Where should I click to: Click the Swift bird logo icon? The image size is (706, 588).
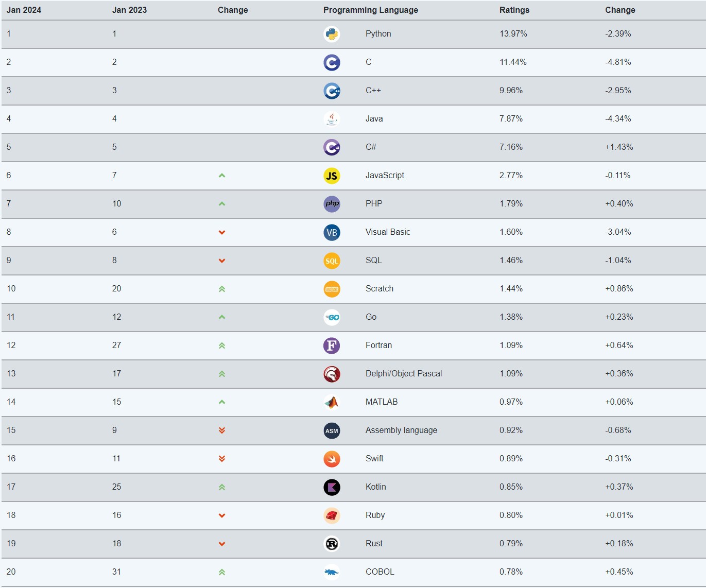(332, 459)
